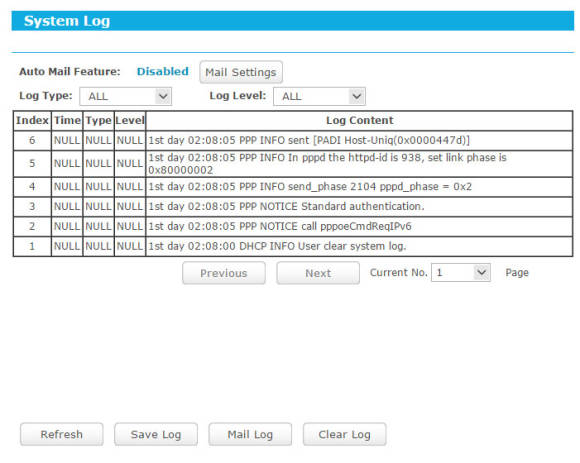The image size is (580, 463).
Task: Click the Clear Log button
Action: 344,435
